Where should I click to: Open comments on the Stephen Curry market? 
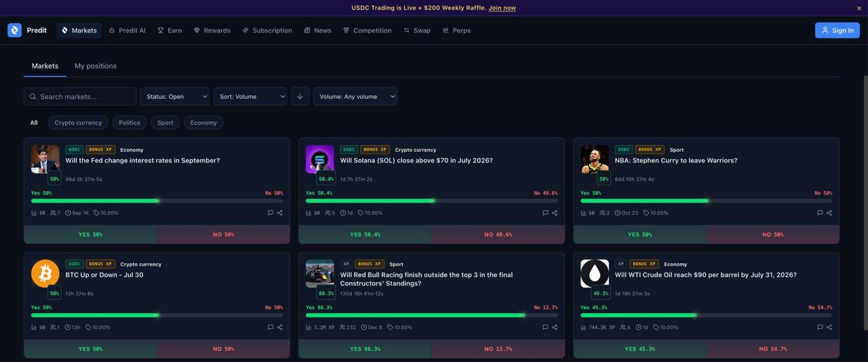coord(820,213)
